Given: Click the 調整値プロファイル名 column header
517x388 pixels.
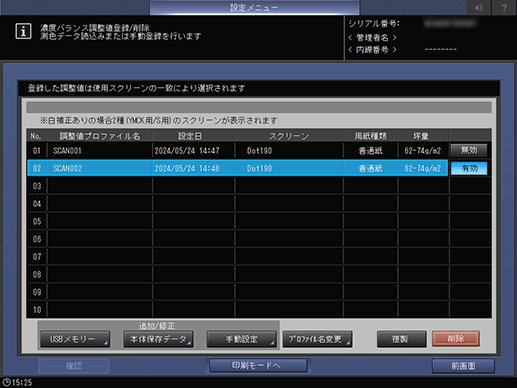Looking at the screenshot, I should point(100,136).
